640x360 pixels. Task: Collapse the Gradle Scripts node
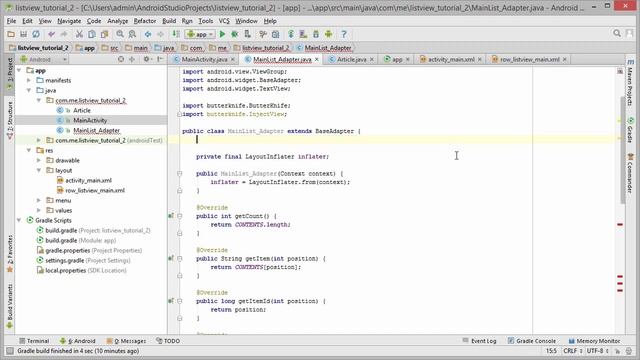click(19, 220)
